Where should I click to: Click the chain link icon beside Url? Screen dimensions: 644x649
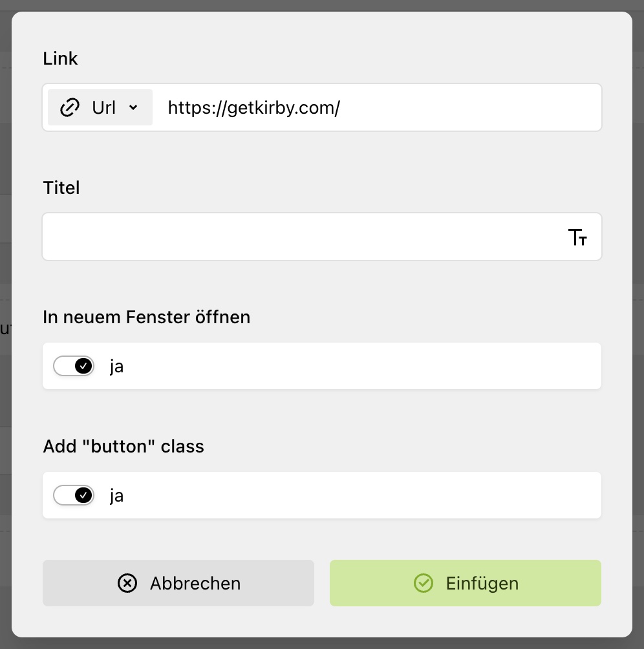(69, 107)
